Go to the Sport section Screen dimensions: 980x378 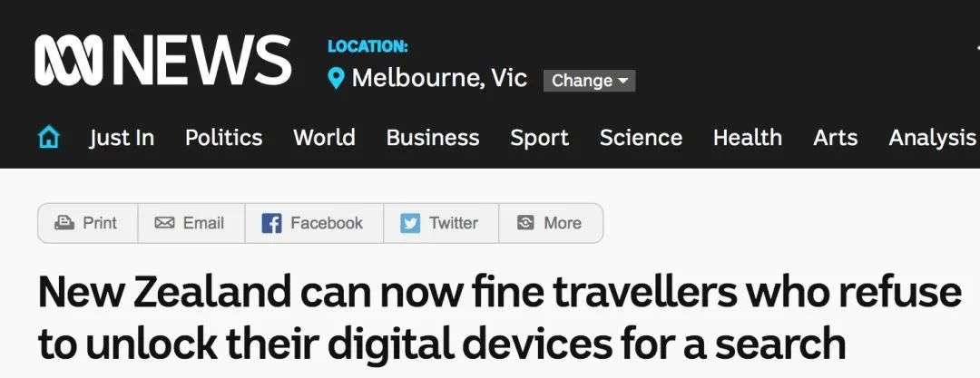point(539,138)
